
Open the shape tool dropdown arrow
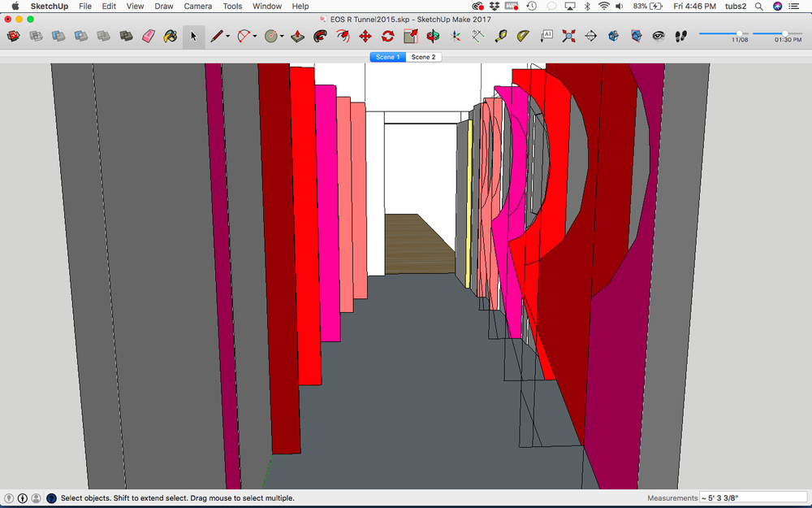click(x=281, y=37)
